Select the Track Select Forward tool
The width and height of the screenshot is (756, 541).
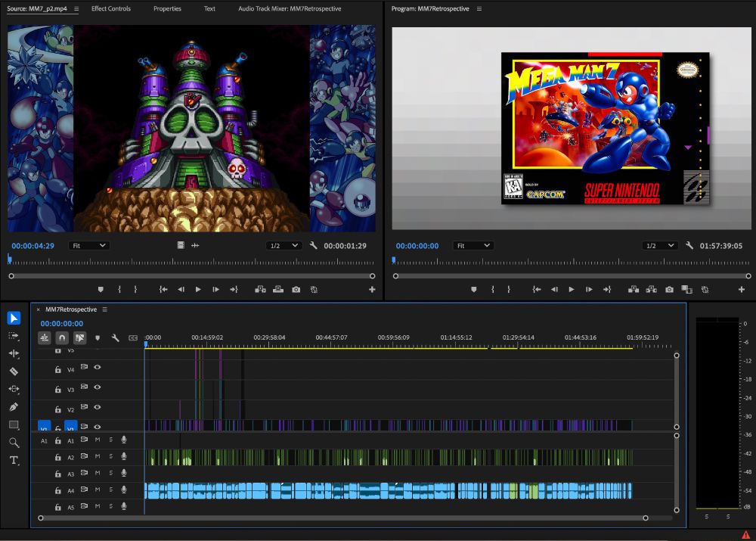[x=14, y=336]
